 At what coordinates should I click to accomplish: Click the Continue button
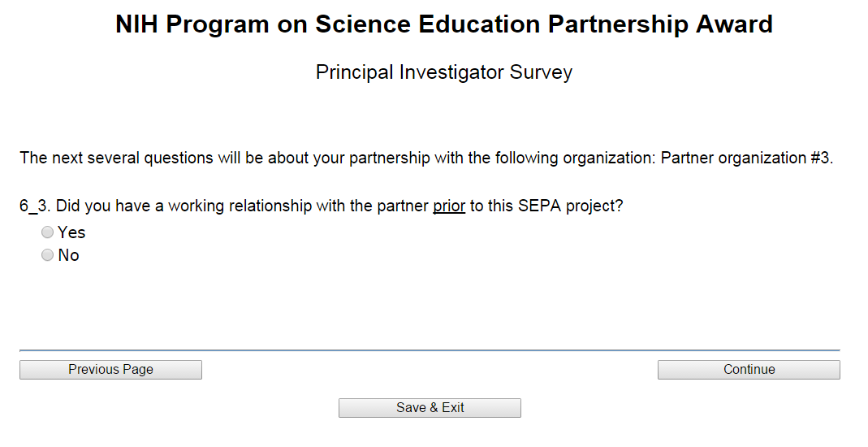pos(749,370)
